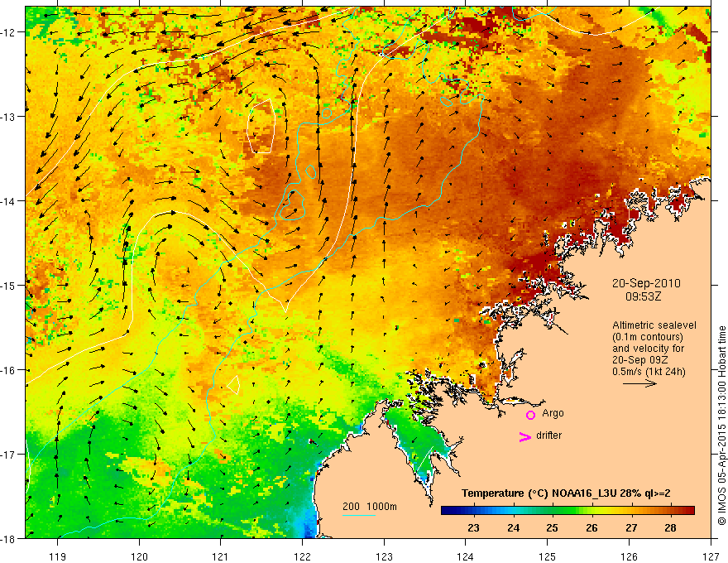Click the colorbar value 28
This screenshot has height=563, width=728.
pos(670,528)
